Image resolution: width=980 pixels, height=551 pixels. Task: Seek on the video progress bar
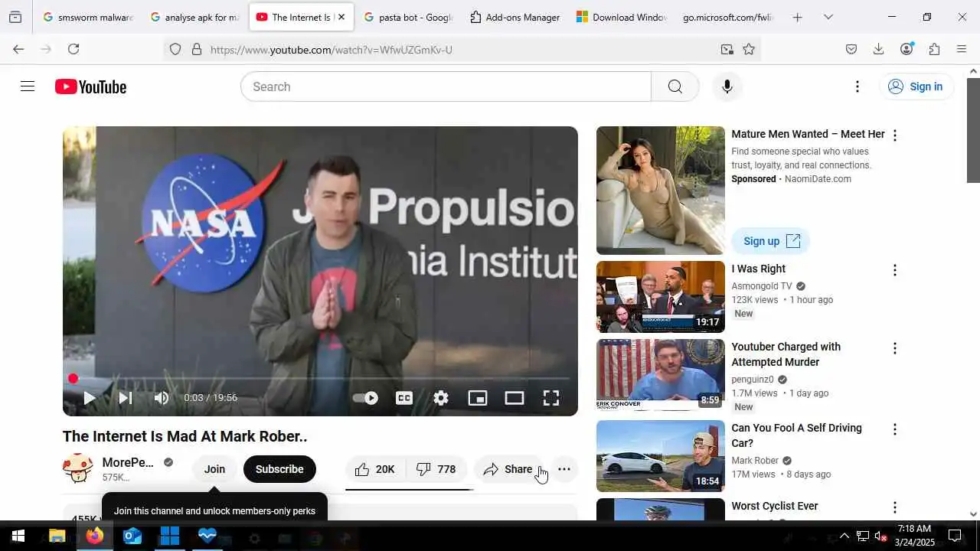coord(320,378)
